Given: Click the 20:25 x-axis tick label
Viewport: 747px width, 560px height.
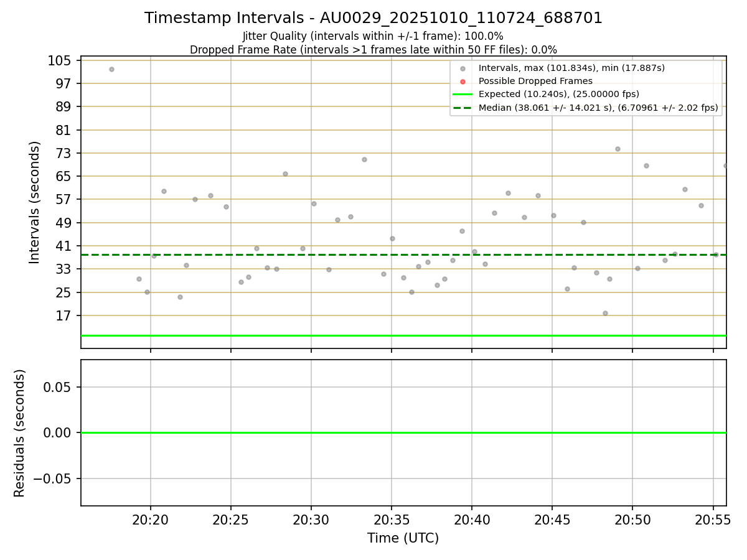Looking at the screenshot, I should [231, 521].
